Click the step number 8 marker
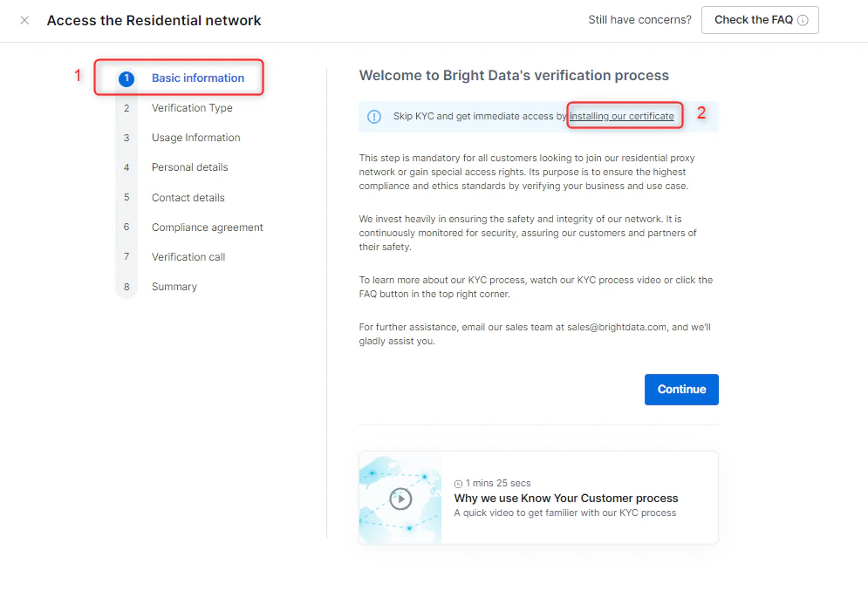Image resolution: width=868 pixels, height=591 pixels. pos(126,287)
